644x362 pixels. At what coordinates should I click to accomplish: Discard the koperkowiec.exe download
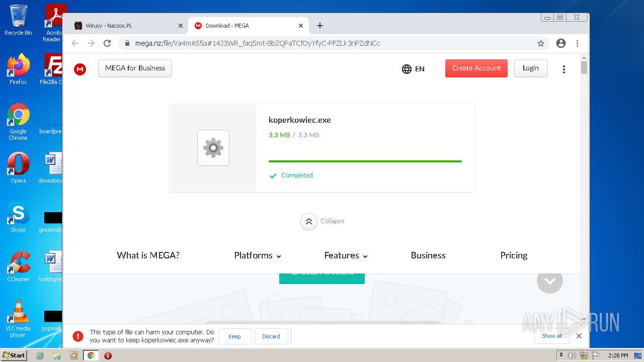(271, 336)
